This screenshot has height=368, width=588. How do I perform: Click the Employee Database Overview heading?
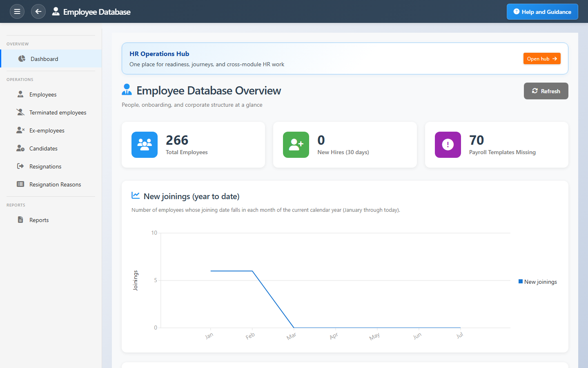[x=209, y=90]
